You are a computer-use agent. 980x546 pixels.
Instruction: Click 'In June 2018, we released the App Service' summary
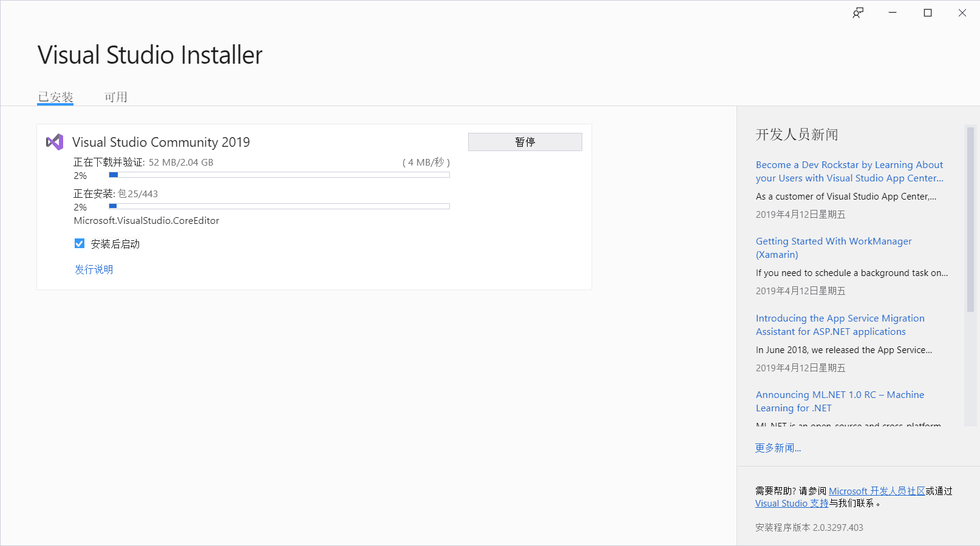coord(843,350)
